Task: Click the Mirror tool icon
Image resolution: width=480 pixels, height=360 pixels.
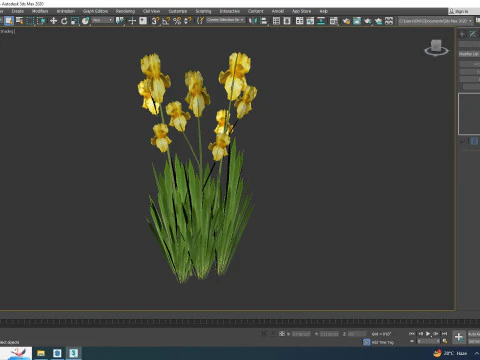Action: (253, 21)
